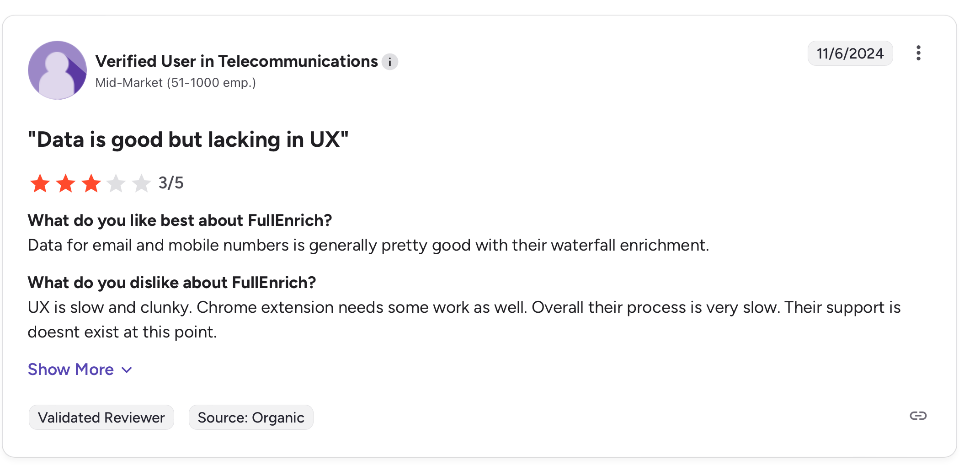Click "What do you like best" heading
Screen dimensions: 980x471
180,220
